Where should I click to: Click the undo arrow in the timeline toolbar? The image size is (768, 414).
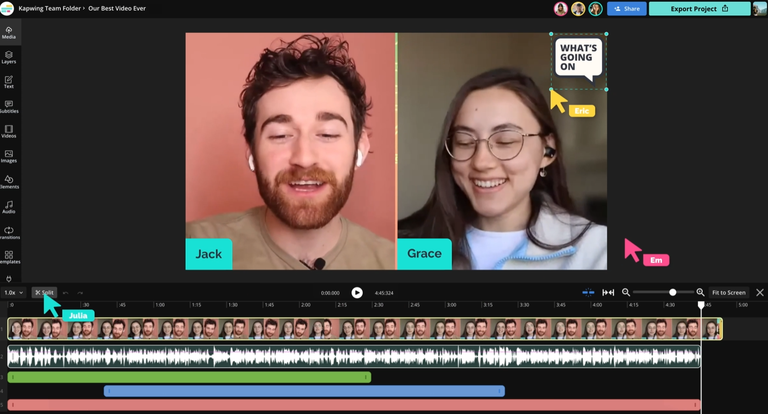click(x=66, y=292)
